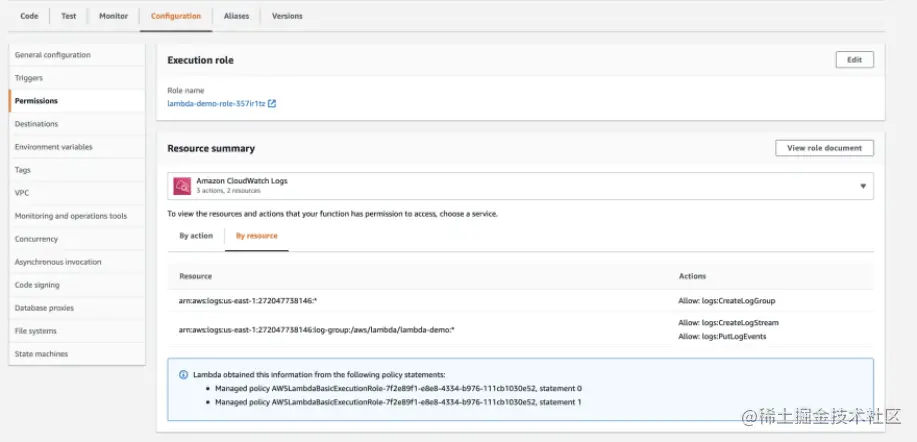Click the Amazon CloudWatch Logs service icon
The width and height of the screenshot is (917, 442).
coord(182,186)
